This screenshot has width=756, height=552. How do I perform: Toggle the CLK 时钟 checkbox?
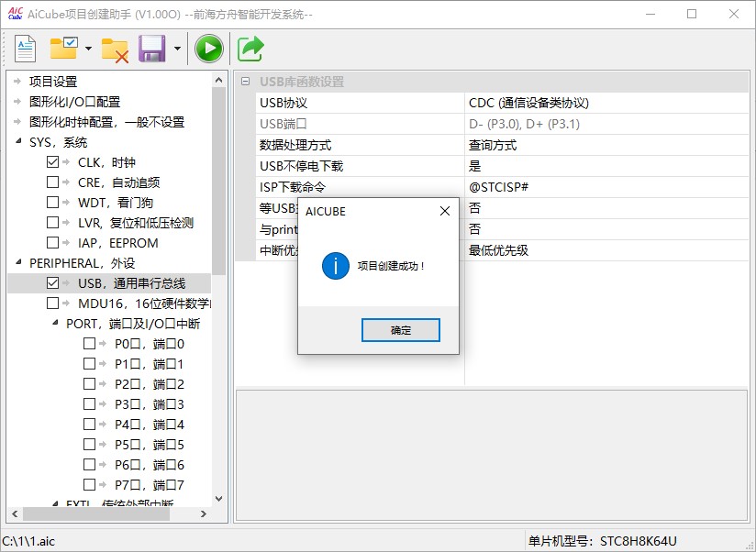pyautogui.click(x=52, y=162)
